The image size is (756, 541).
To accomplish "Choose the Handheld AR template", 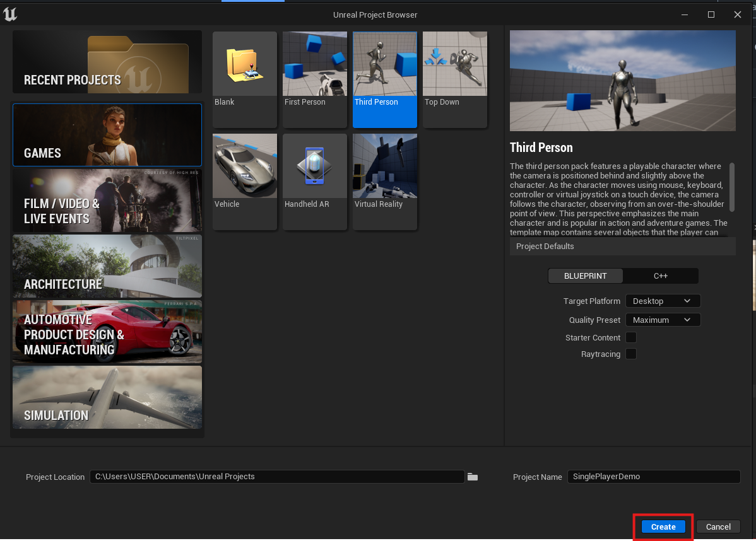I will (315, 166).
